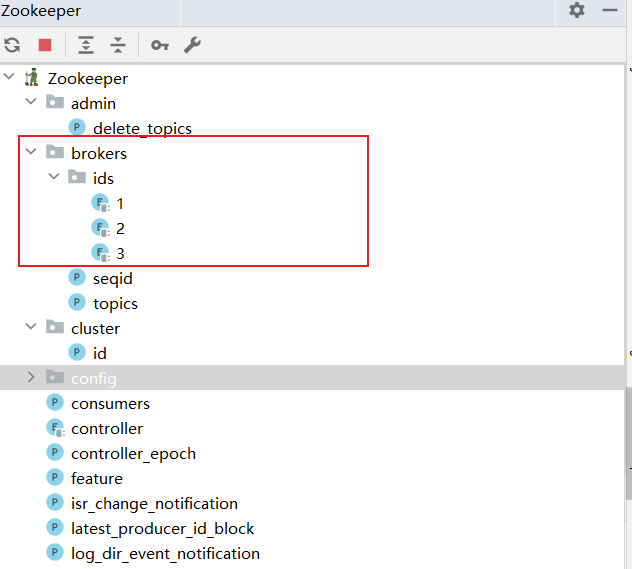Screen dimensions: 632x569
Task: Select the id node under cluster
Action: [100, 353]
